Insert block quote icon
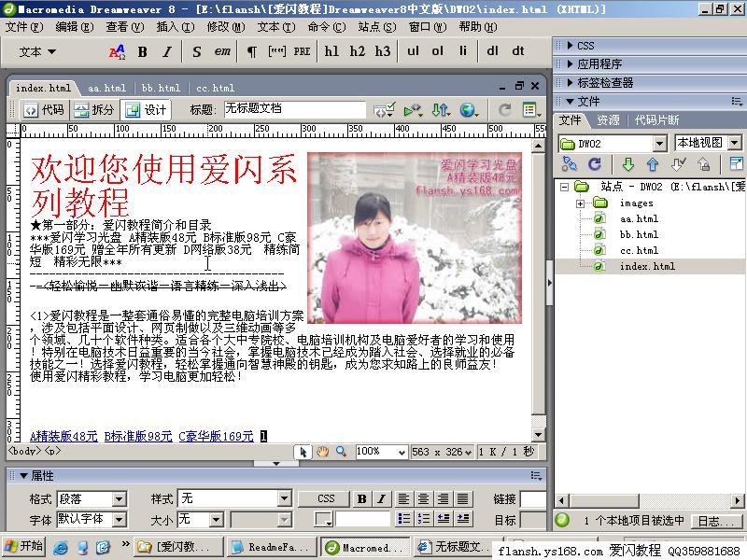 276,51
